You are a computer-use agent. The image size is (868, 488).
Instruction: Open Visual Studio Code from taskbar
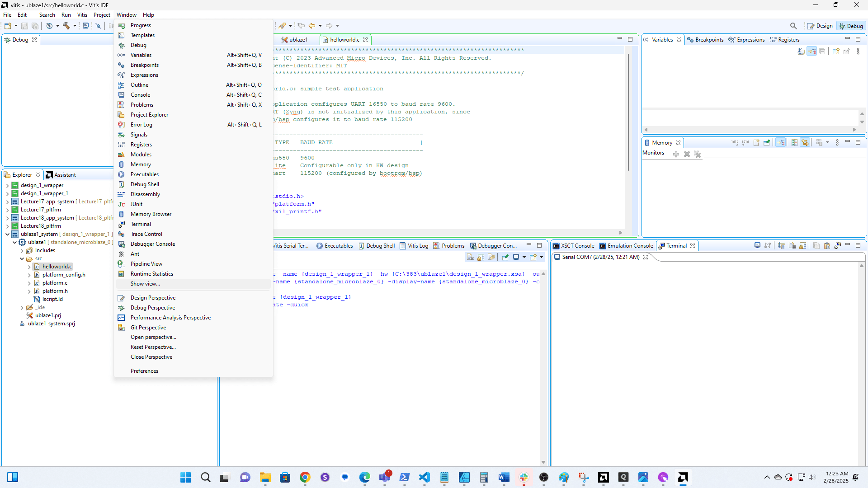pyautogui.click(x=424, y=477)
